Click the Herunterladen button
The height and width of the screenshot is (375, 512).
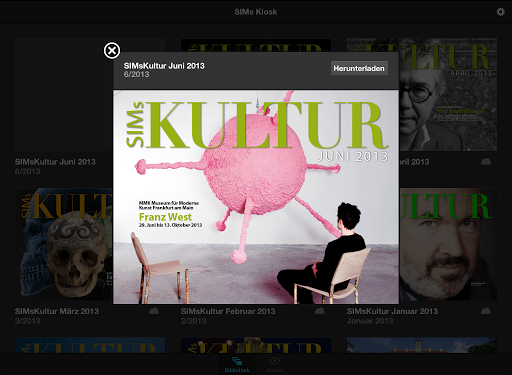tap(359, 68)
